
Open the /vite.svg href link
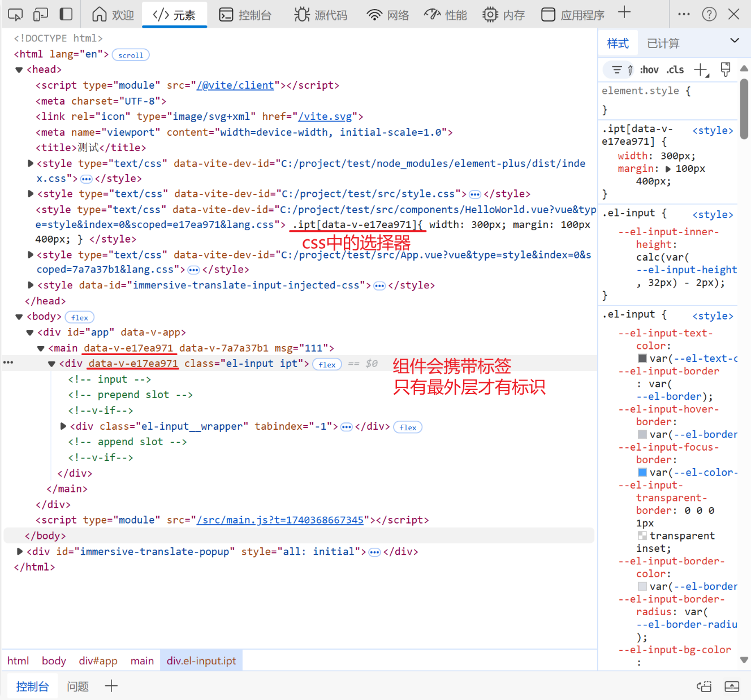[x=325, y=116]
